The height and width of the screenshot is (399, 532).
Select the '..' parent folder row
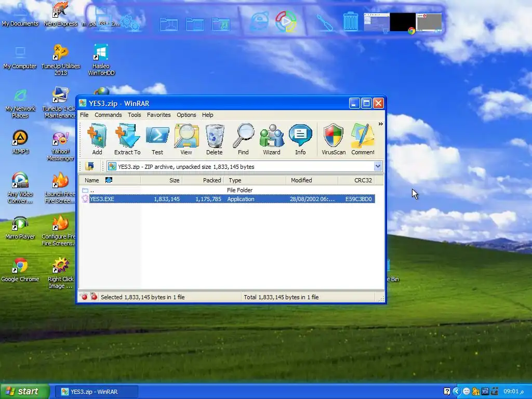tap(228, 190)
